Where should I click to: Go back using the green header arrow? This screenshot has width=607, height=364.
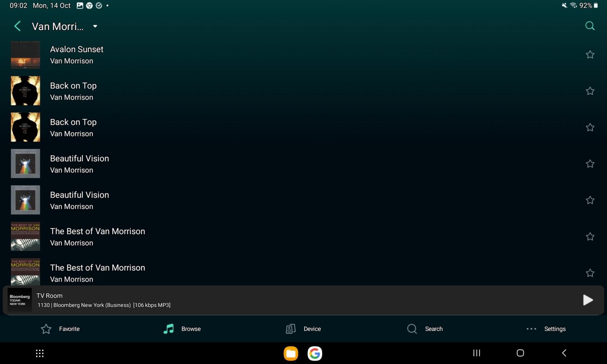[17, 26]
